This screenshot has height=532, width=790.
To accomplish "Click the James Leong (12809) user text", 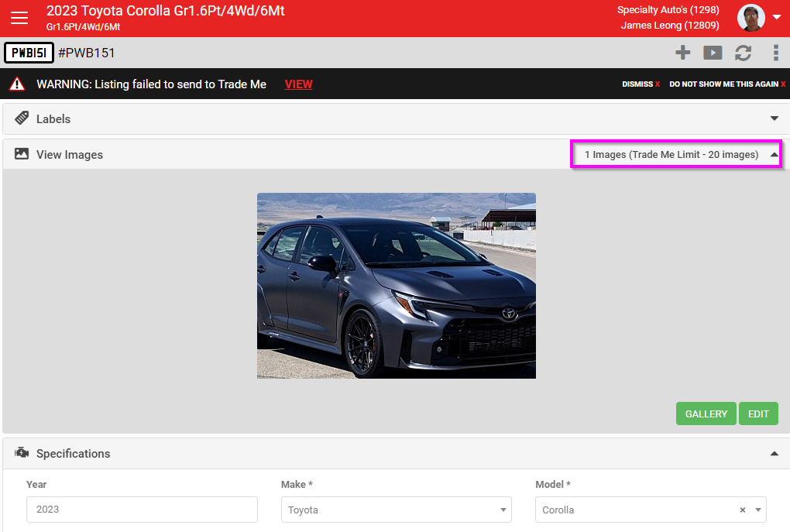I will [x=670, y=26].
